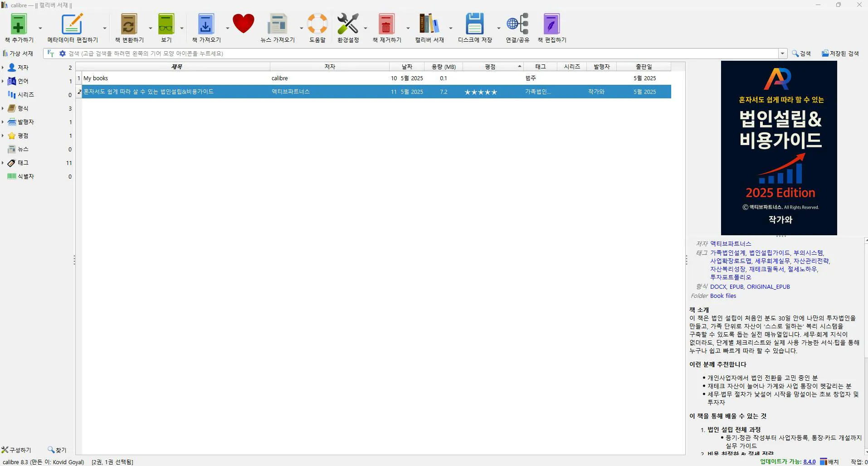Viewport: 868px width, 466px height.
Task: Open the 캘리버 서재 dropdown arrow
Action: coord(450,28)
